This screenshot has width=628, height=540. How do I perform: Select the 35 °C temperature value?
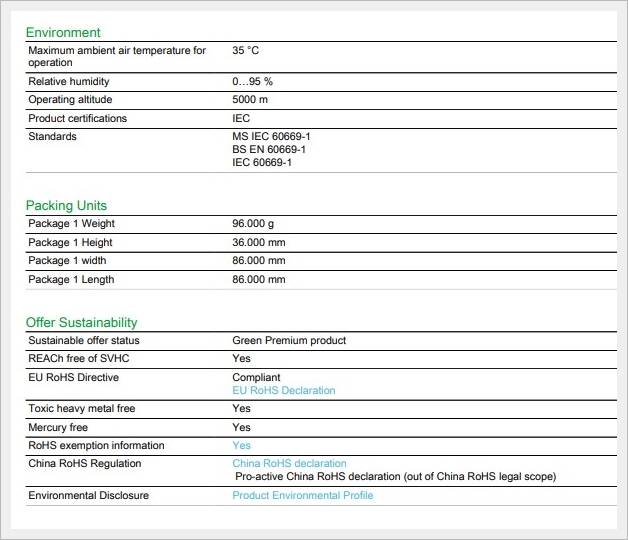(245, 50)
